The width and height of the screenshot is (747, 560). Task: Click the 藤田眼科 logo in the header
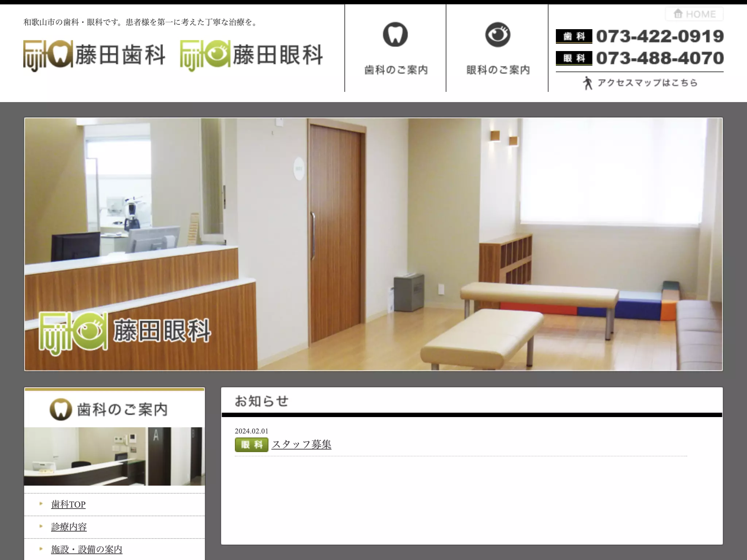251,55
